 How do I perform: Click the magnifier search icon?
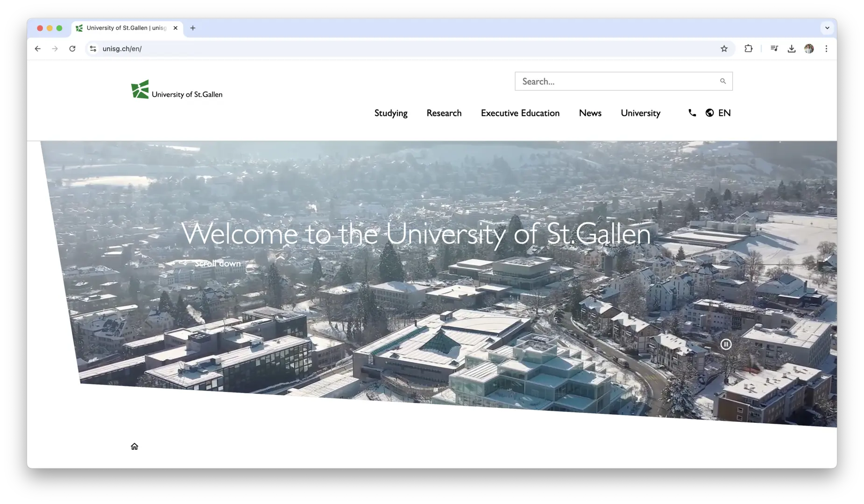723,81
